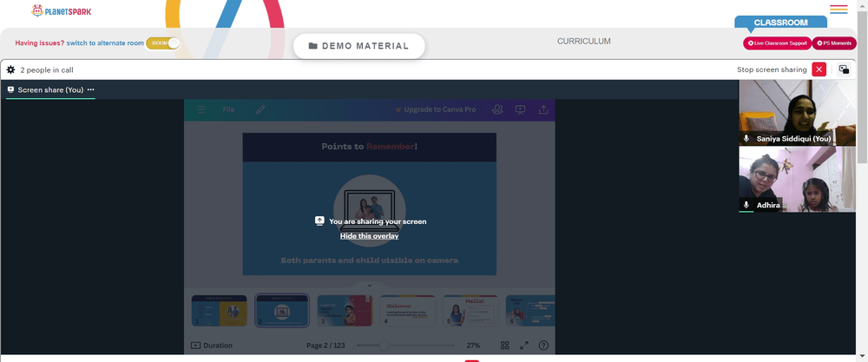Click microphone icon on Saniya Siddiqui tile

pos(746,138)
